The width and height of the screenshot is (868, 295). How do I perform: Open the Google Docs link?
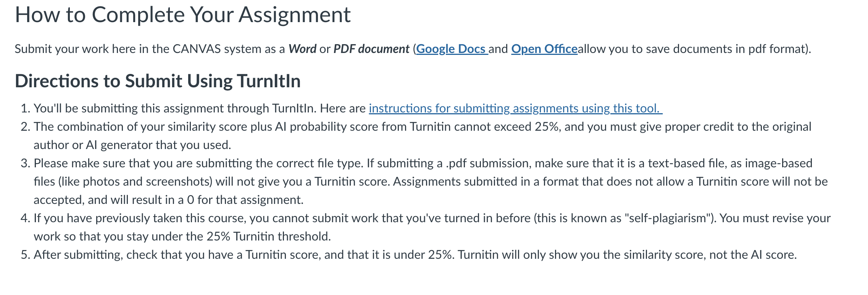pyautogui.click(x=452, y=49)
